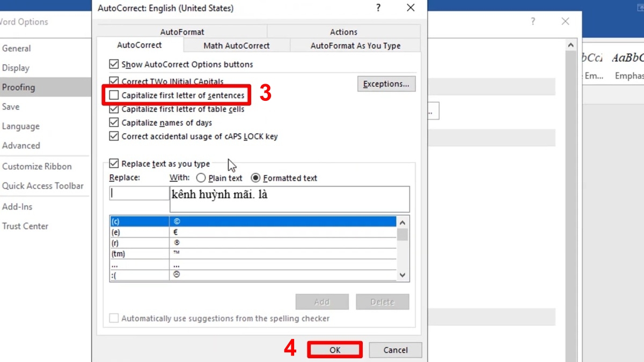Toggle Replace text as you type
Viewport: 644px width, 362px height.
pyautogui.click(x=114, y=164)
